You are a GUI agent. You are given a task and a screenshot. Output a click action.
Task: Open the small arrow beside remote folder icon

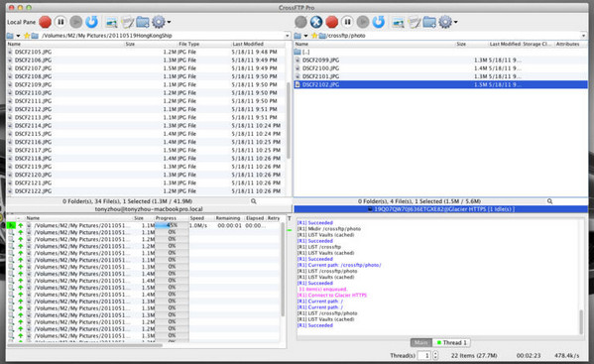pyautogui.click(x=305, y=36)
